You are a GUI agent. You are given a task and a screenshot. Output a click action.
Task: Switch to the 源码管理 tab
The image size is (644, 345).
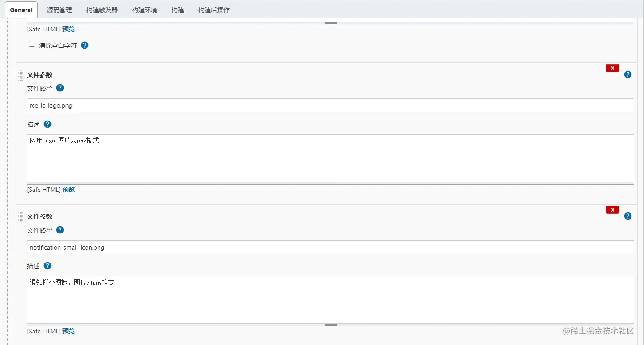coord(60,9)
